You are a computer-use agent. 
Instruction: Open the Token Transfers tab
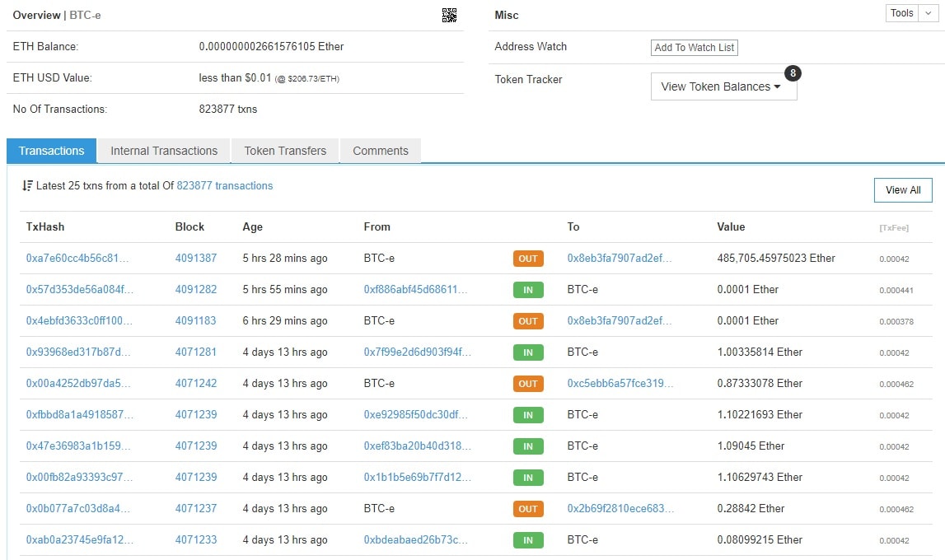pos(285,151)
